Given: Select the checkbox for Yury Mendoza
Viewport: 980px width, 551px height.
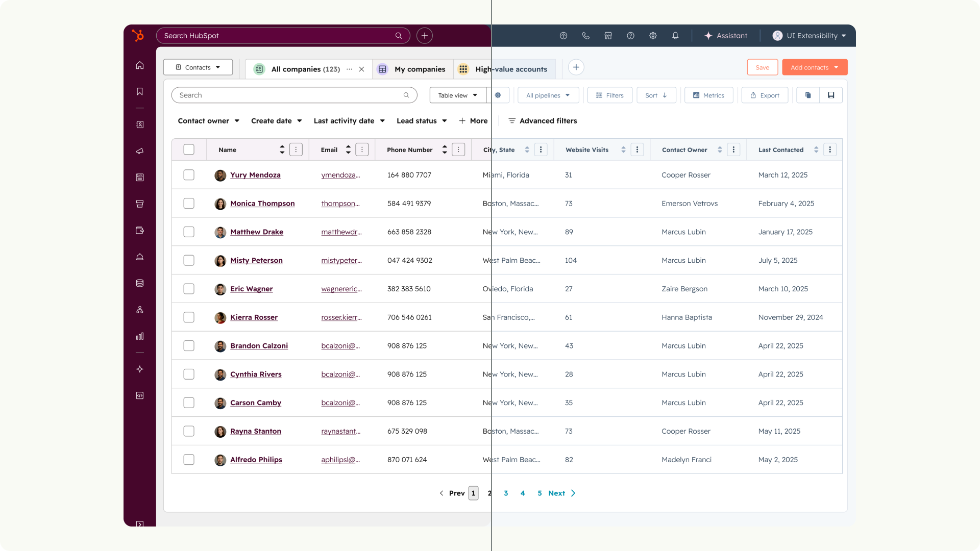Looking at the screenshot, I should (189, 175).
